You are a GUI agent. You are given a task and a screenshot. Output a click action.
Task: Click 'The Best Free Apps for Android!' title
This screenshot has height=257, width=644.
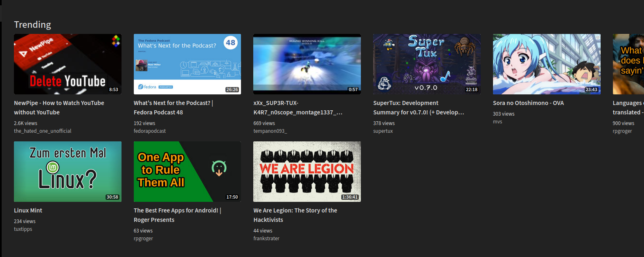coord(177,210)
